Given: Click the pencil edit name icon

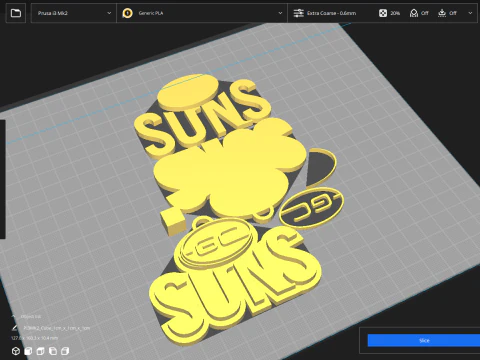Looking at the screenshot, I should click(14, 328).
